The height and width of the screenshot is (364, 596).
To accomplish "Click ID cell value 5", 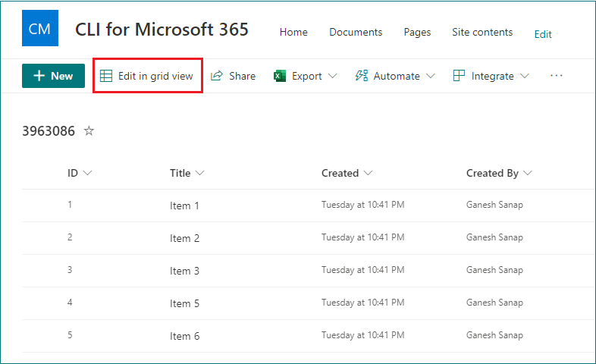I will pos(70,335).
